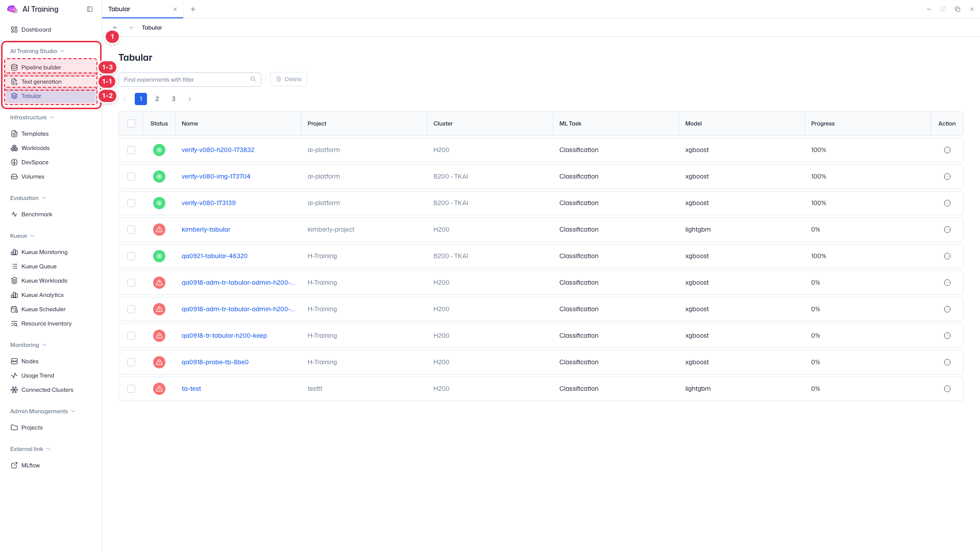Viewport: 980px width, 551px height.
Task: Add a new tab with plus
Action: click(x=193, y=9)
